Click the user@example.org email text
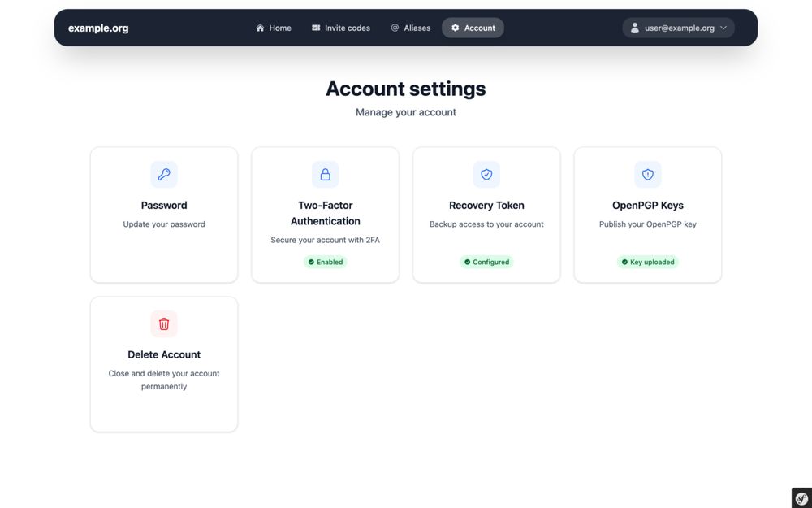 [680, 28]
